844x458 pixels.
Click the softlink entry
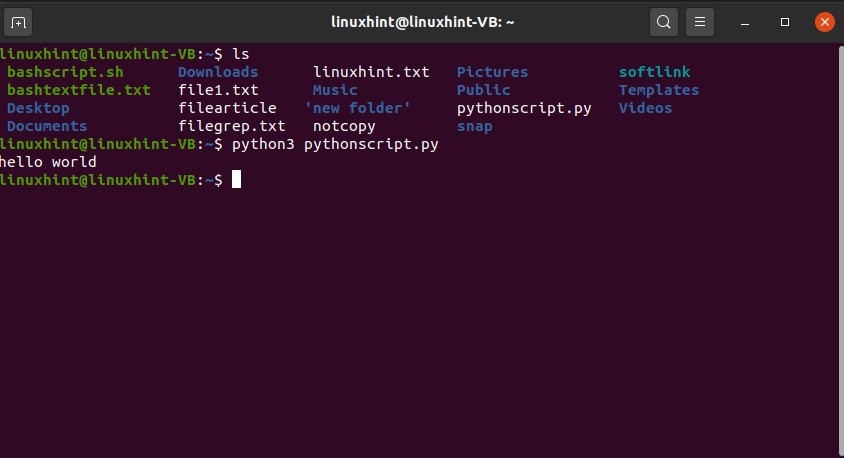point(654,72)
